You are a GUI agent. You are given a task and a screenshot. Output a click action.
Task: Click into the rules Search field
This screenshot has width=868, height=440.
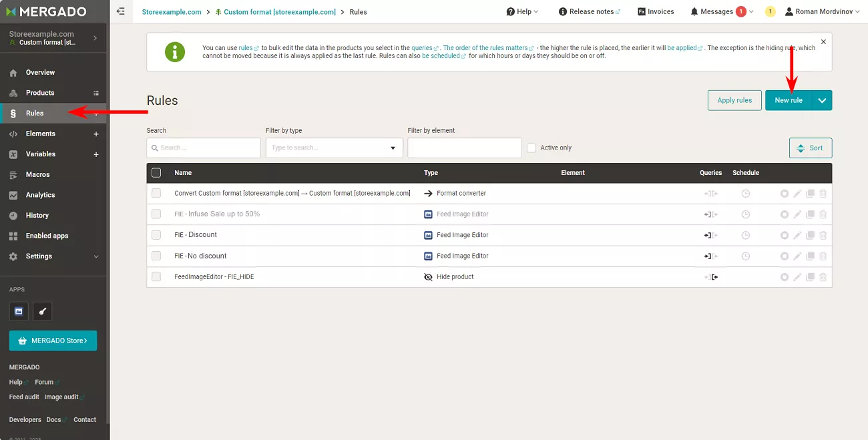(204, 148)
